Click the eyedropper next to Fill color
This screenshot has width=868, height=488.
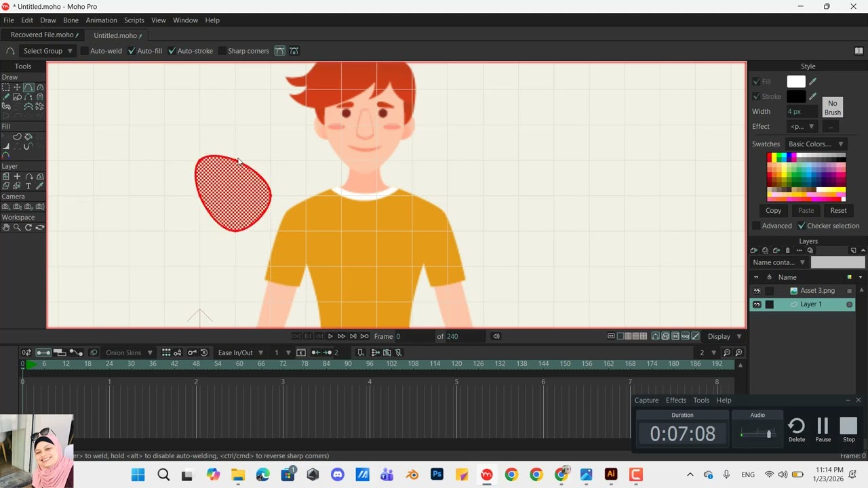coord(812,81)
